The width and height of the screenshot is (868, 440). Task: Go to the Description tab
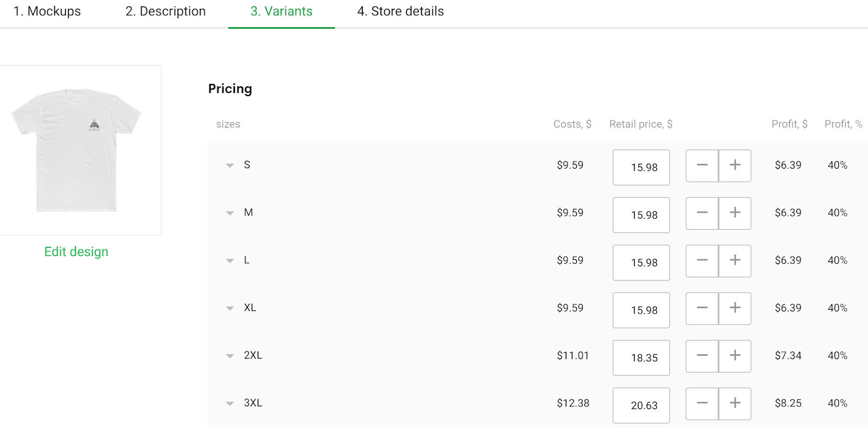pyautogui.click(x=165, y=11)
